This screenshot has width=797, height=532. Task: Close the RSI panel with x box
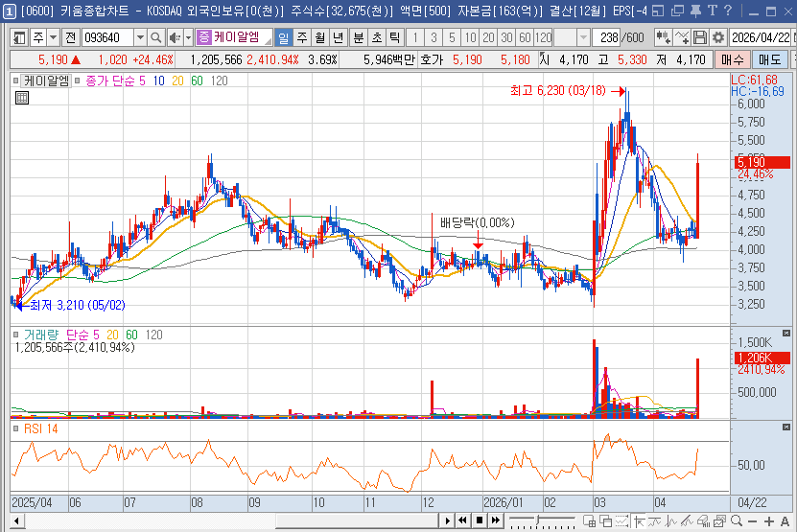(786, 427)
